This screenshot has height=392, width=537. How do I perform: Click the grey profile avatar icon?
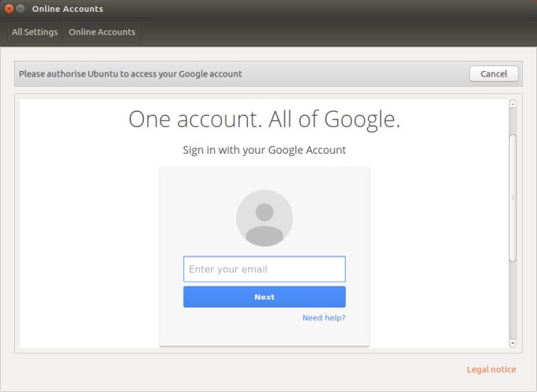[265, 218]
